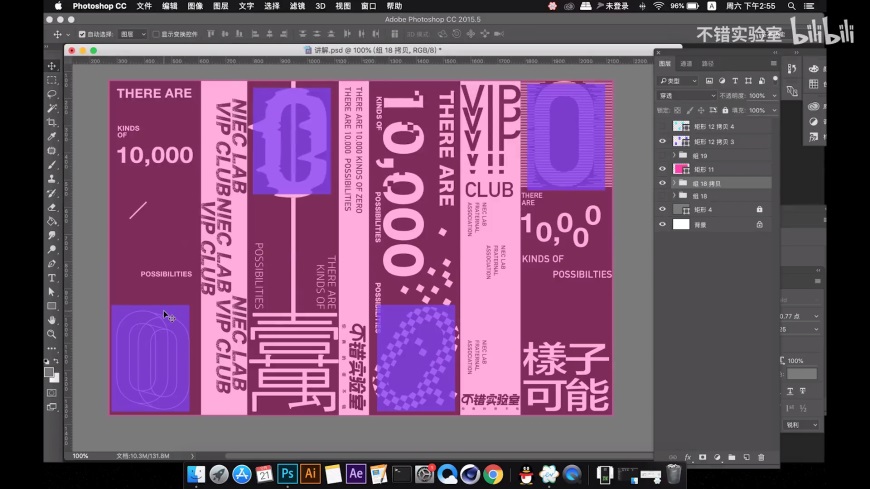Open the 滤镜 menu

297,6
